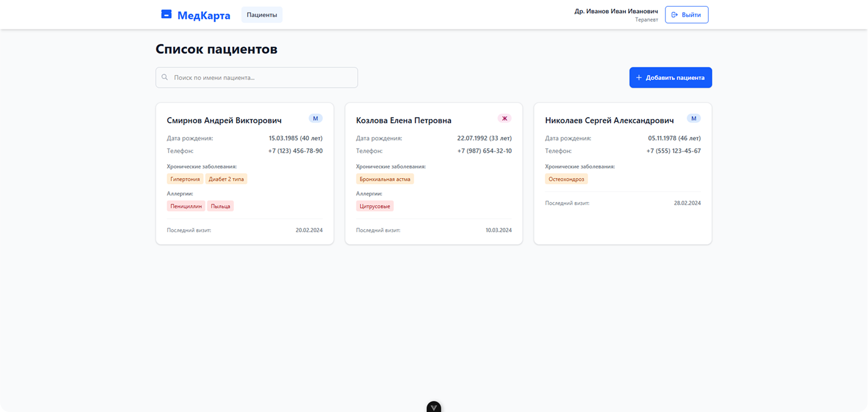Open Смирнов Андрей Викторович patient card
This screenshot has height=412, width=868.
tap(224, 120)
